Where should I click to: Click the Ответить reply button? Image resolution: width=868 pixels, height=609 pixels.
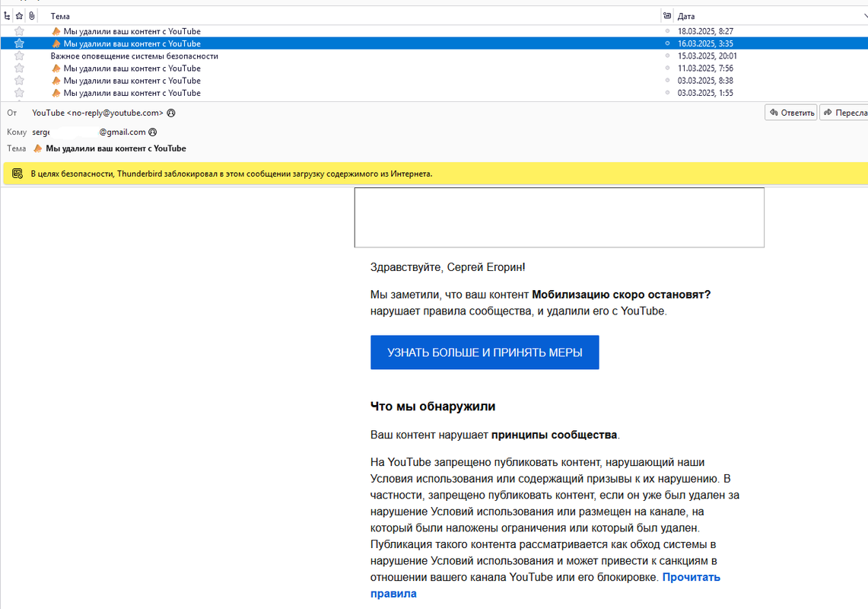pyautogui.click(x=791, y=113)
